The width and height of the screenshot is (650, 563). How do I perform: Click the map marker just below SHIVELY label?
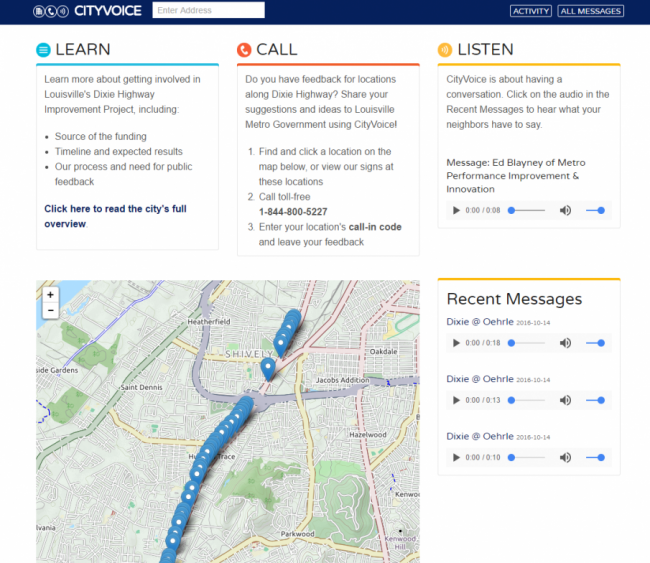pyautogui.click(x=268, y=369)
